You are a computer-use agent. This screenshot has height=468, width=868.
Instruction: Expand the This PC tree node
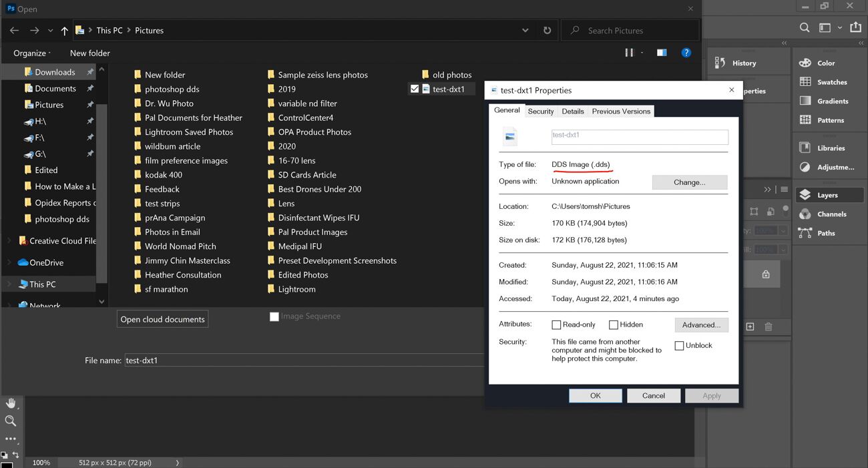pos(9,284)
